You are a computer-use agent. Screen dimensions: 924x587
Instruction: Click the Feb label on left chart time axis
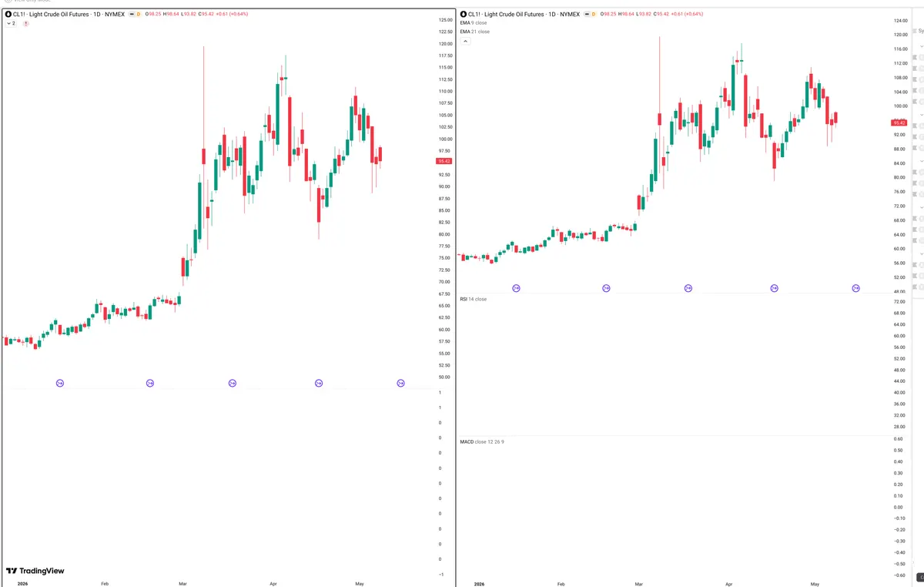point(105,584)
